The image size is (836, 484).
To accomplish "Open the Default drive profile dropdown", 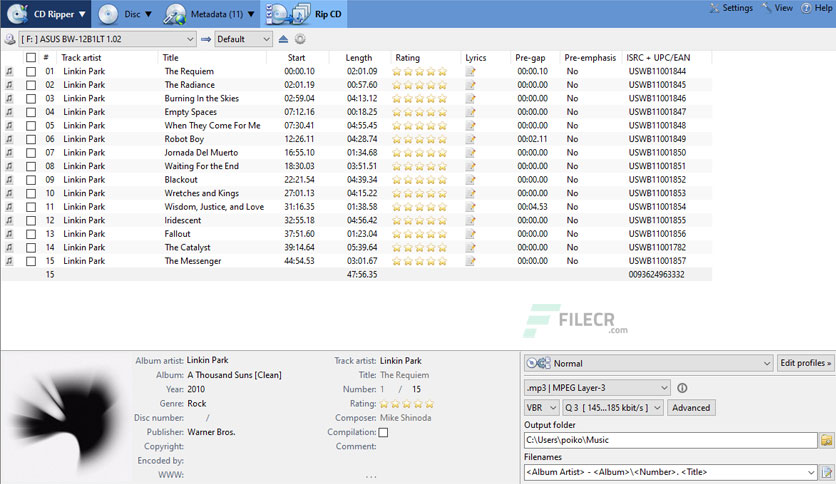I will coord(243,39).
